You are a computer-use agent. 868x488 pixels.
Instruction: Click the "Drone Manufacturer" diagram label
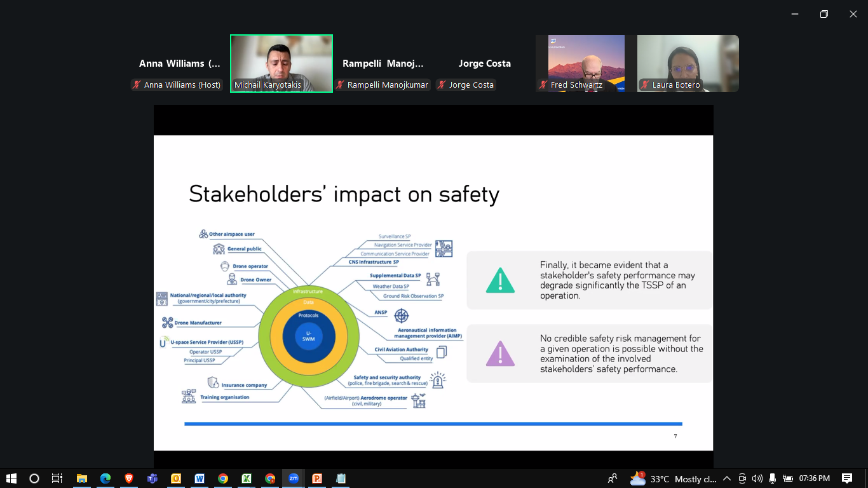coord(198,323)
